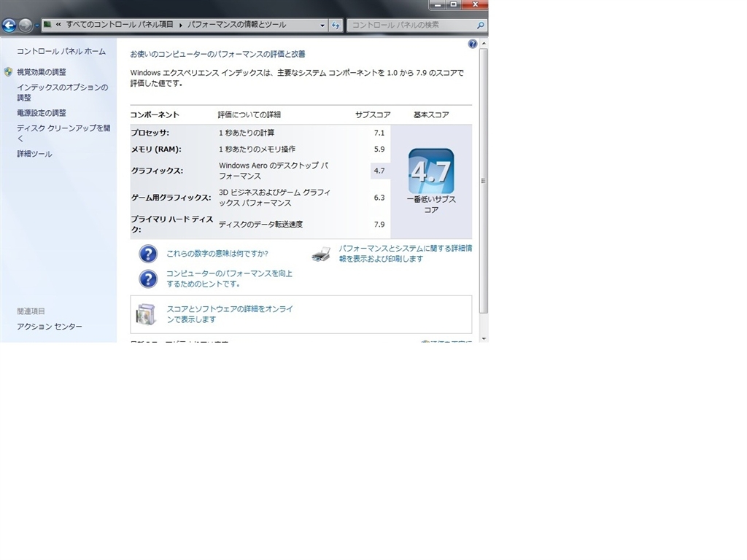Screen dimensions: 747x560
Task: Click the ディスクのデータ転送速度 description
Action: pyautogui.click(x=260, y=225)
